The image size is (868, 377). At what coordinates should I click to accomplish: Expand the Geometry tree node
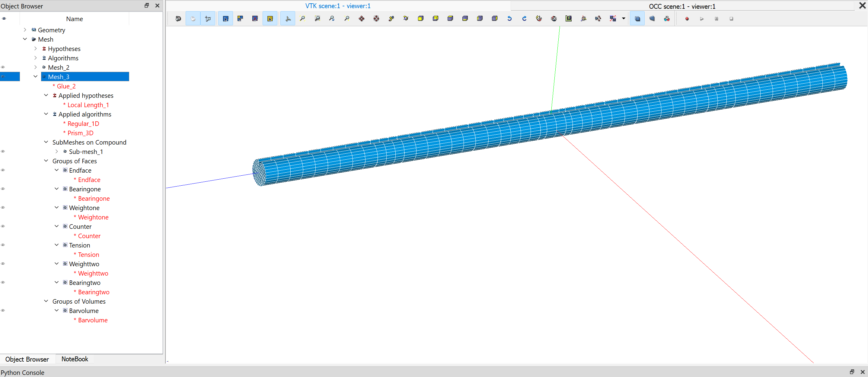click(x=25, y=30)
